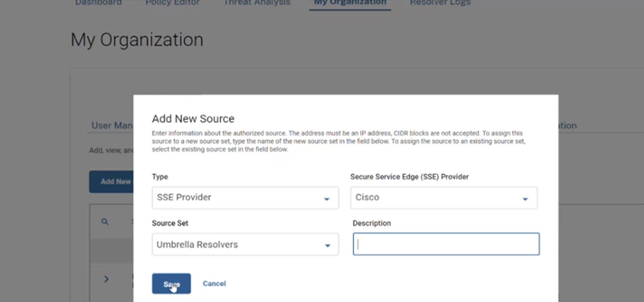
Task: Click the search icon in the sources table
Action: tap(104, 222)
